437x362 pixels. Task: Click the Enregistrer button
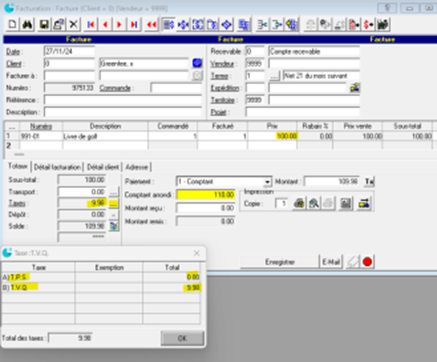(280, 262)
